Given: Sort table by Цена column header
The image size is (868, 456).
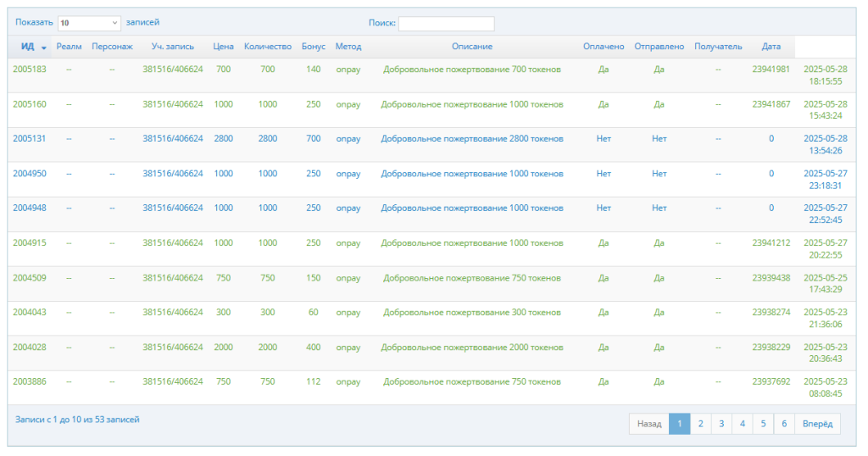Looking at the screenshot, I should 224,47.
